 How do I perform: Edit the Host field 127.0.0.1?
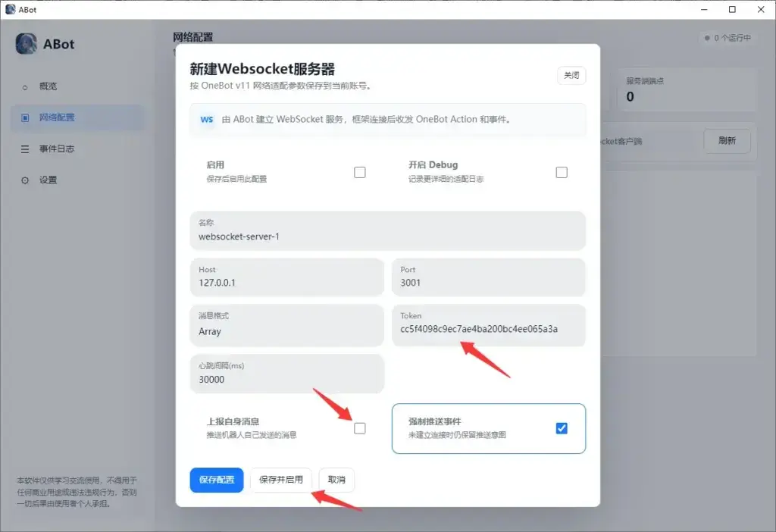[x=287, y=277]
